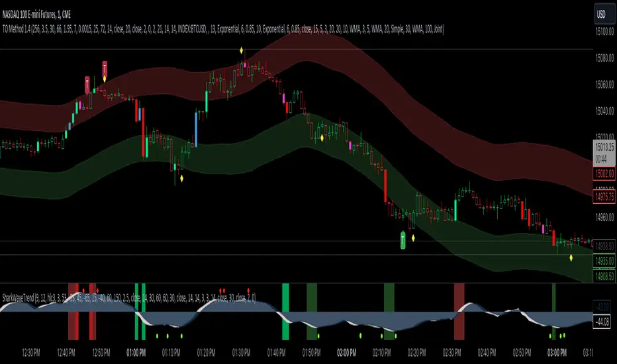
Task: Click the 15060.00 price scale label
Action: (605, 85)
